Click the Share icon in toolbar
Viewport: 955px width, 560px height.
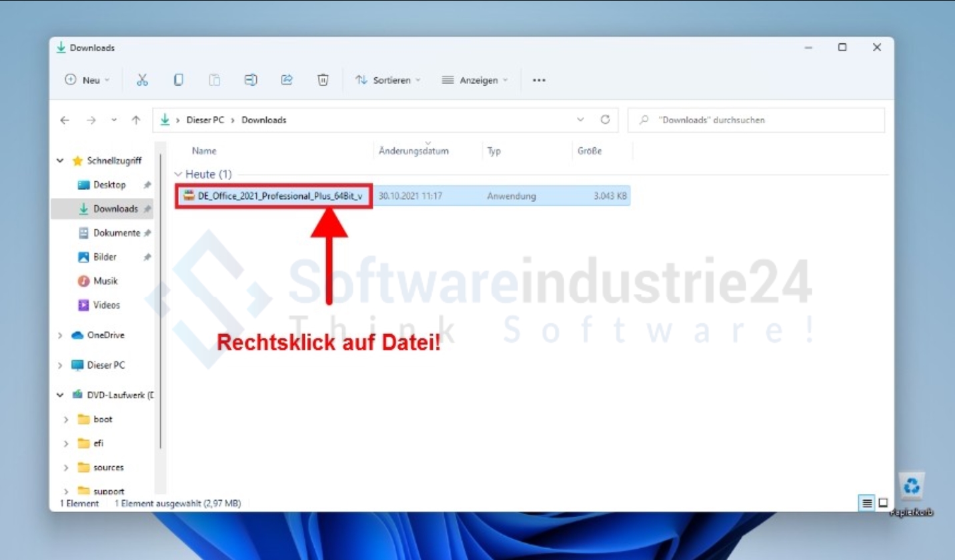coord(287,80)
